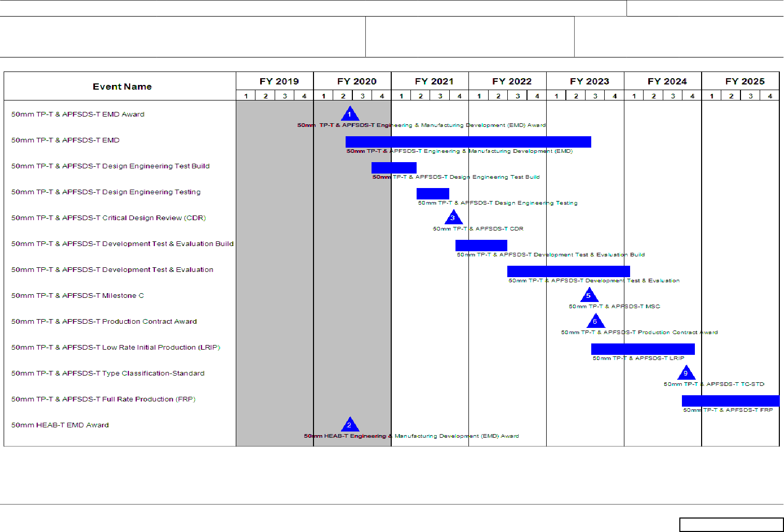Click the long blue EMD duration bar
Screen dimensions: 784x532
[x=468, y=142]
